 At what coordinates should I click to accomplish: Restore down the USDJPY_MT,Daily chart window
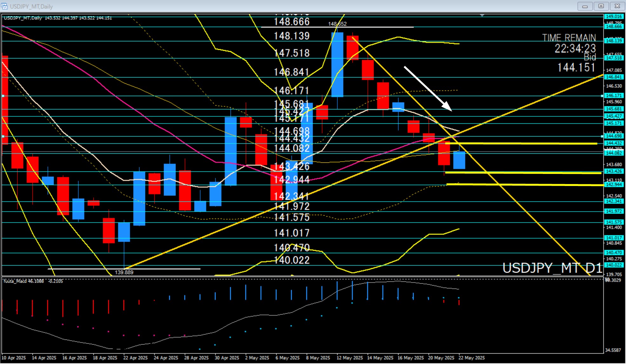point(601,6)
